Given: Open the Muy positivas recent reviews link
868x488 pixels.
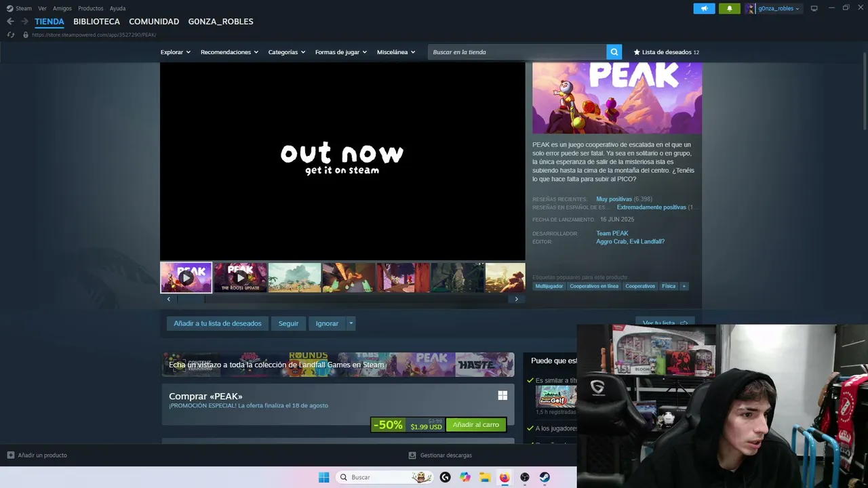Looking at the screenshot, I should pos(614,199).
